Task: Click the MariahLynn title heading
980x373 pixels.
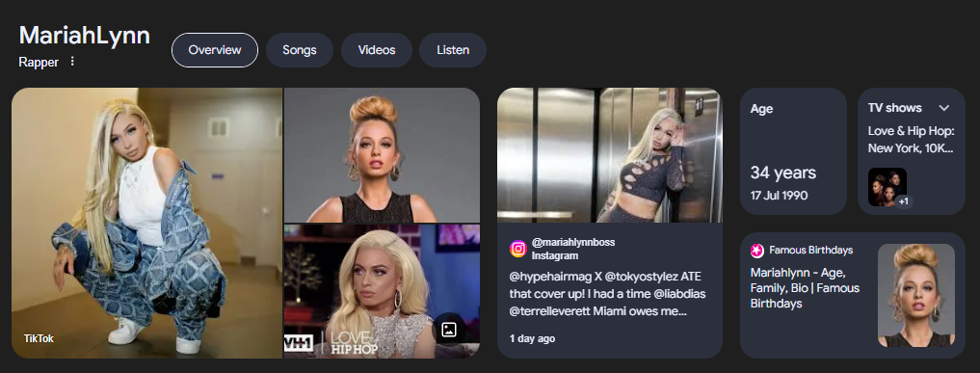Action: click(85, 36)
